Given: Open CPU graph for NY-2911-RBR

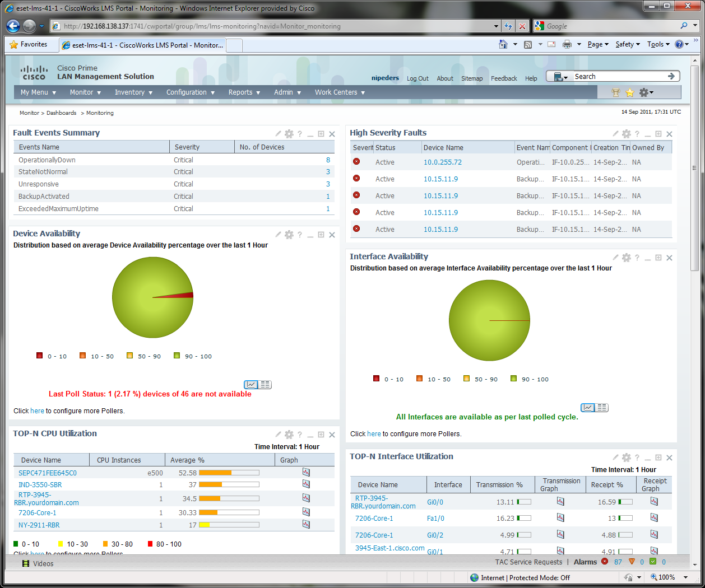Looking at the screenshot, I should click(306, 524).
